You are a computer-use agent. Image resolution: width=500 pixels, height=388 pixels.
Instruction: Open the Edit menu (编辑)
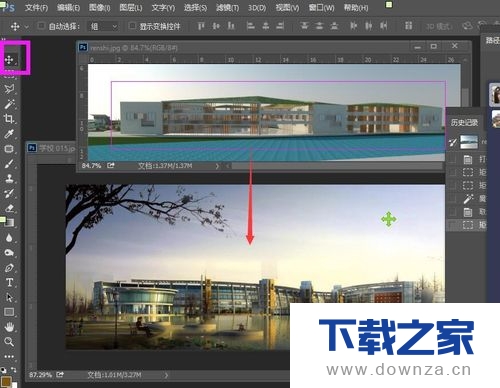68,7
